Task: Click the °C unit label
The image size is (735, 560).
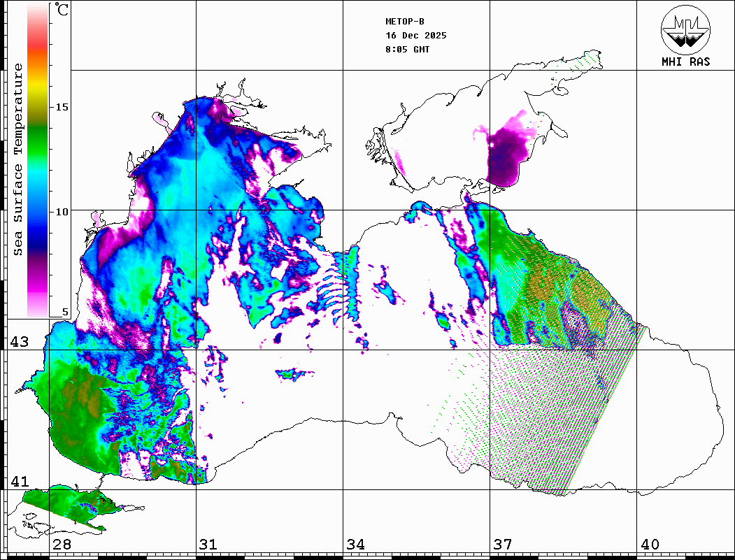Action: pos(62,10)
